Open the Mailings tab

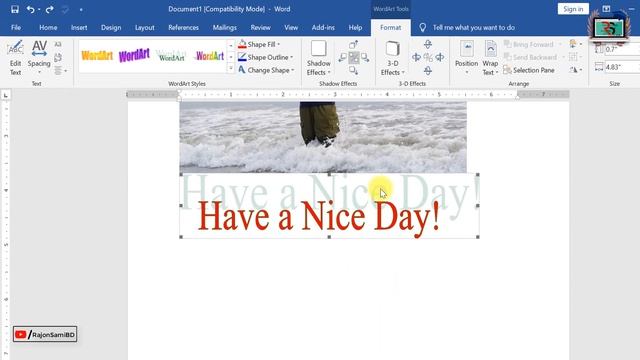tap(224, 27)
